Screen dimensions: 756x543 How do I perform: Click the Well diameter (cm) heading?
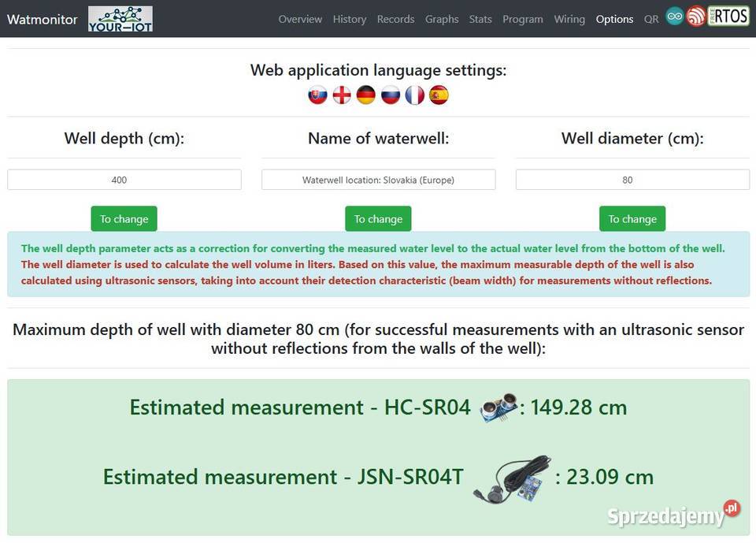[632, 139]
